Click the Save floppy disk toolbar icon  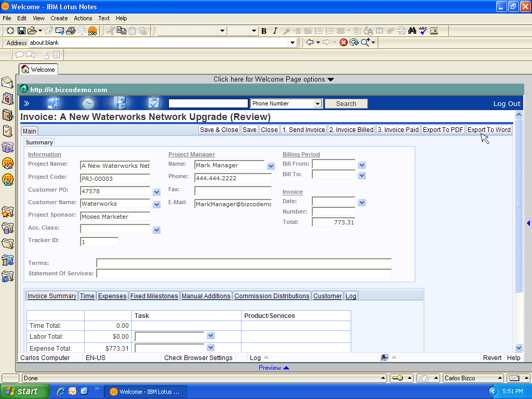(x=21, y=31)
